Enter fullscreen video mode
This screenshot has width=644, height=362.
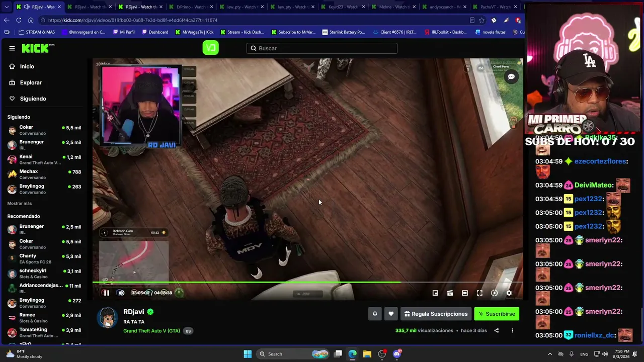pyautogui.click(x=479, y=293)
